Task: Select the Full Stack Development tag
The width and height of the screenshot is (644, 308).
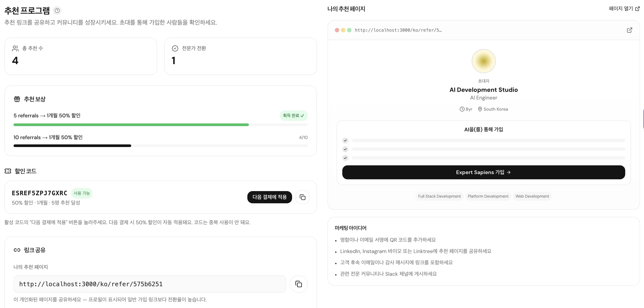Action: click(439, 196)
